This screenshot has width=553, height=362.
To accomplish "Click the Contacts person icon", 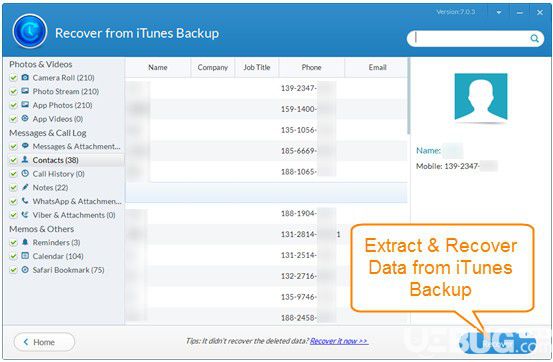I will click(25, 159).
